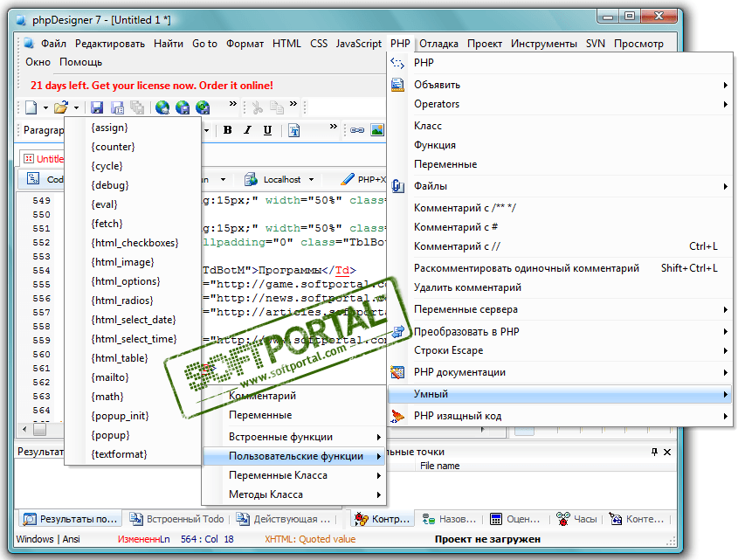
Task: Expand the formatting toolbar overflow chevron
Action: click(x=334, y=126)
